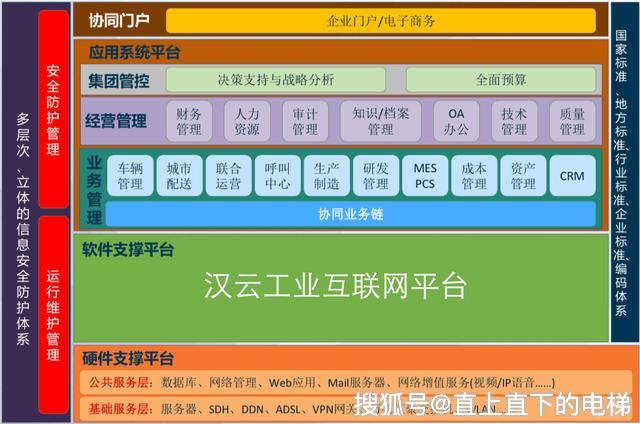Select the OA办公 block
This screenshot has width=640, height=424.
click(456, 121)
